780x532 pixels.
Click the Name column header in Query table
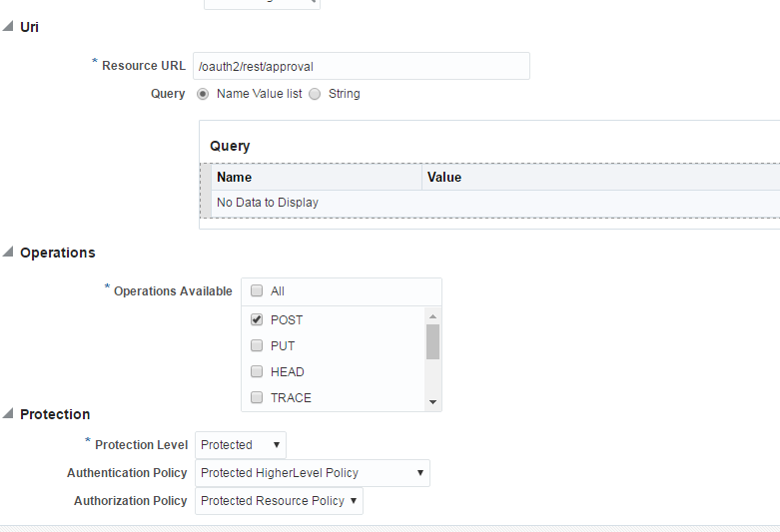click(317, 177)
